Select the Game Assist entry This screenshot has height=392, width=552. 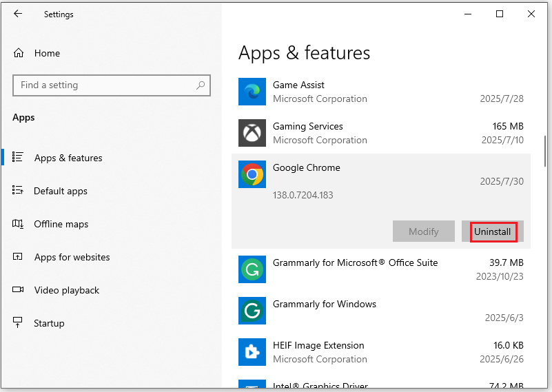[381, 92]
